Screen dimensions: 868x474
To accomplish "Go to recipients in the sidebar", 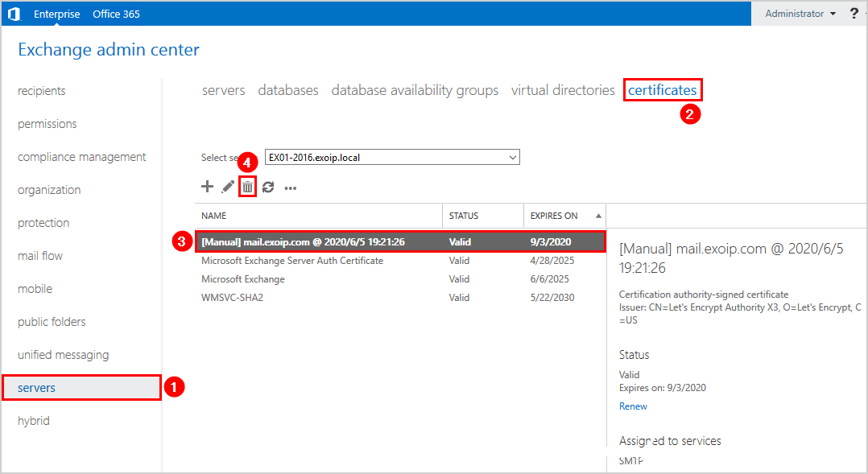I will click(42, 91).
